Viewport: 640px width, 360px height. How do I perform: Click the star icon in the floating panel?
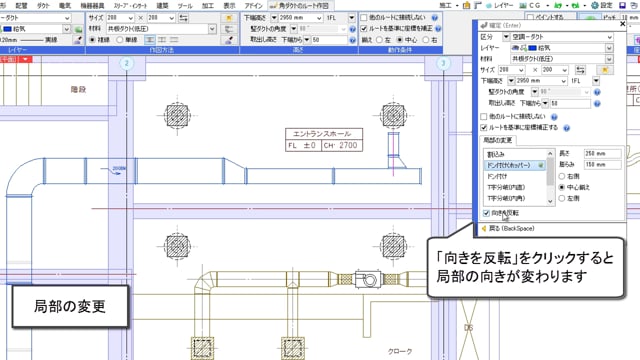tap(605, 70)
